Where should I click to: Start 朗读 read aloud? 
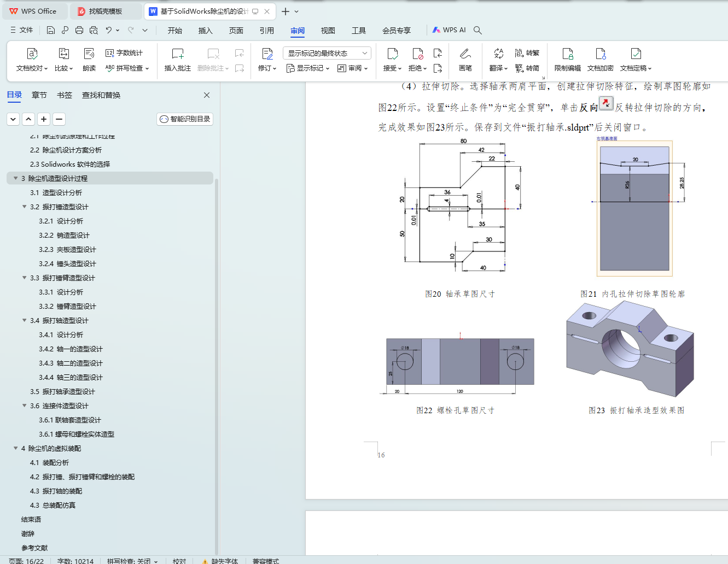coord(89,60)
